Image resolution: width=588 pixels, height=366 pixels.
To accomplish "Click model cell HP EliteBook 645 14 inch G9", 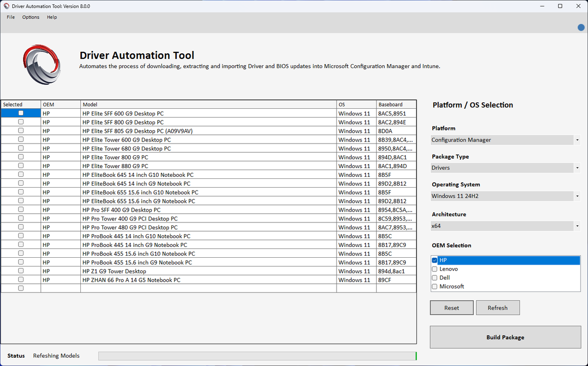I will pyautogui.click(x=208, y=183).
